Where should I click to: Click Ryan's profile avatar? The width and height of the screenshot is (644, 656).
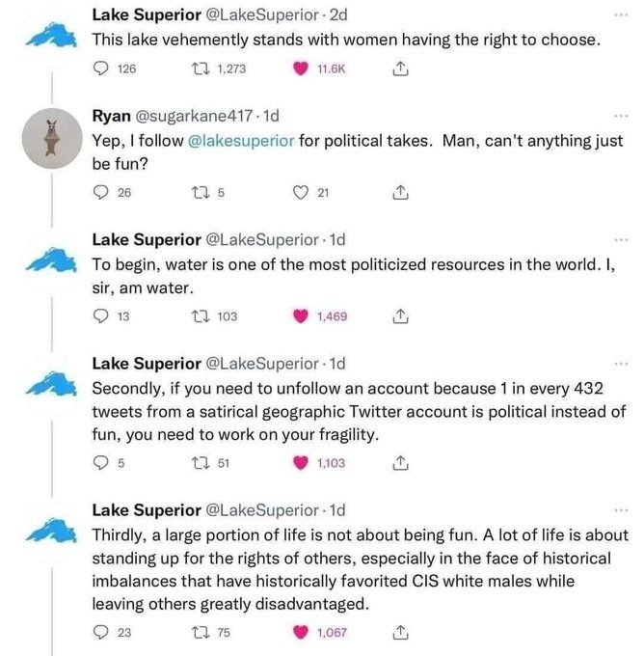47,143
